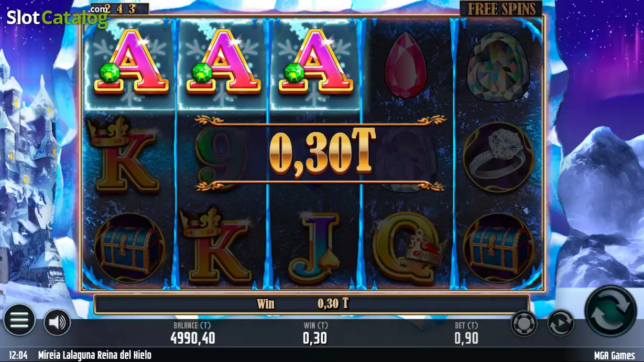The width and height of the screenshot is (644, 362).
Task: Toggle autoplay circular arrow button
Action: coord(561,323)
